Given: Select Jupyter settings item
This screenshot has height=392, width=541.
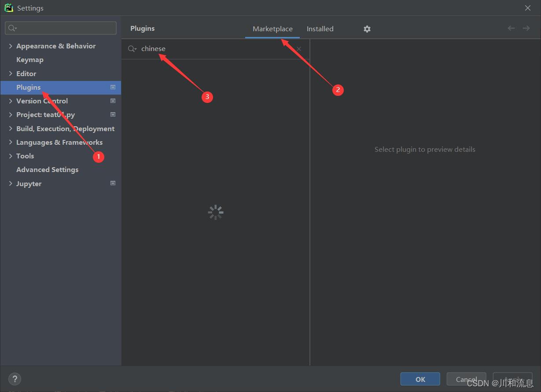Looking at the screenshot, I should pyautogui.click(x=29, y=183).
